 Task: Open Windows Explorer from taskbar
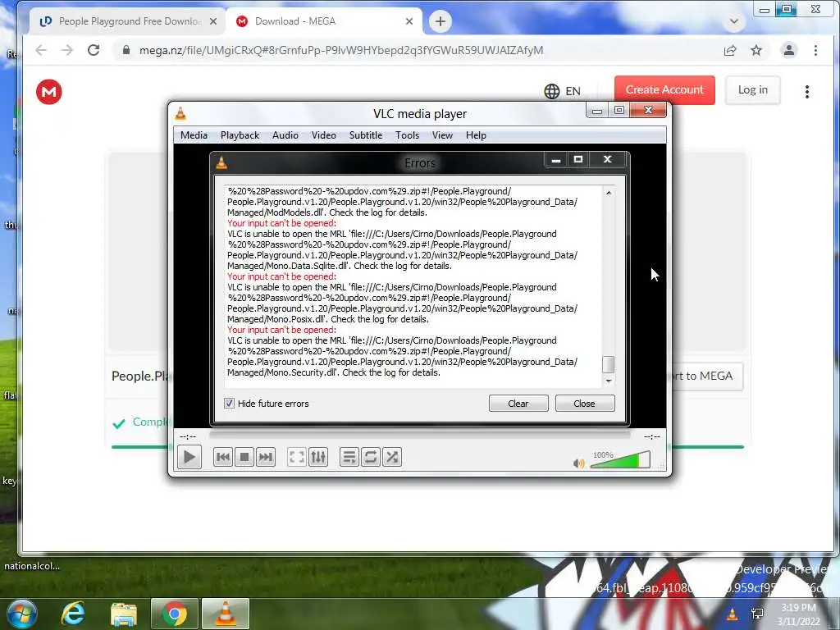coord(124,614)
